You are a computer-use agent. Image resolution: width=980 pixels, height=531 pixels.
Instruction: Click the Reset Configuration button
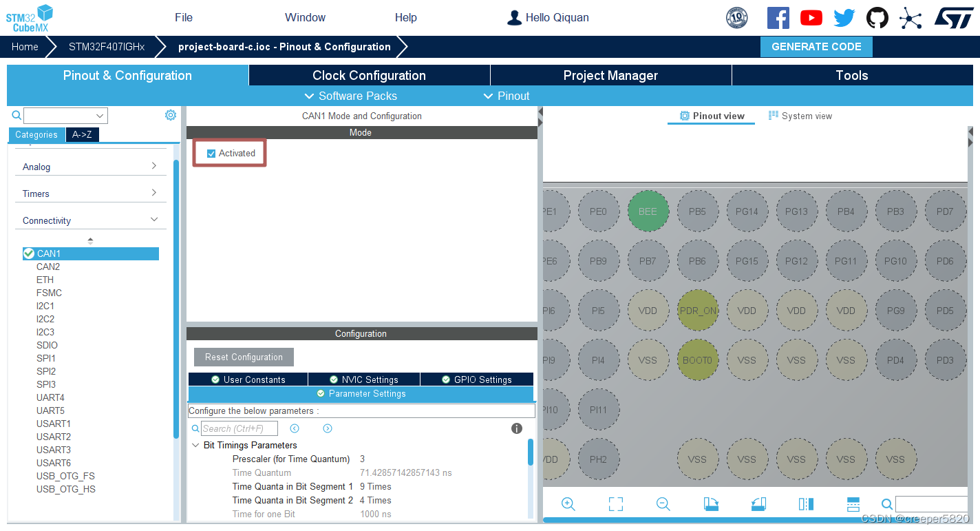point(244,357)
